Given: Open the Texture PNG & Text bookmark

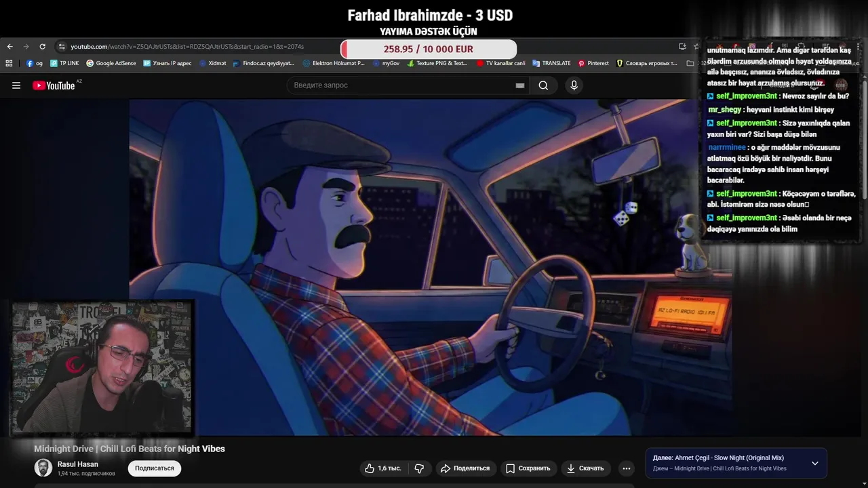Looking at the screenshot, I should click(437, 63).
